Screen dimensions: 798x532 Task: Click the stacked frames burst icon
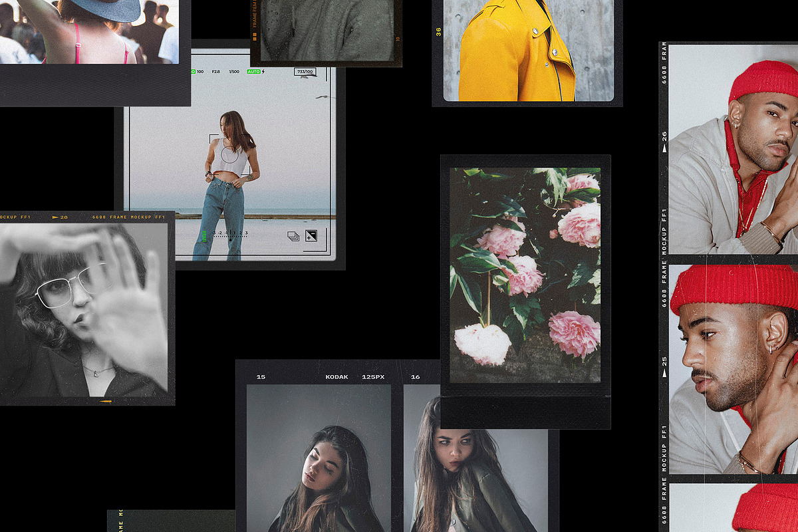(x=293, y=235)
